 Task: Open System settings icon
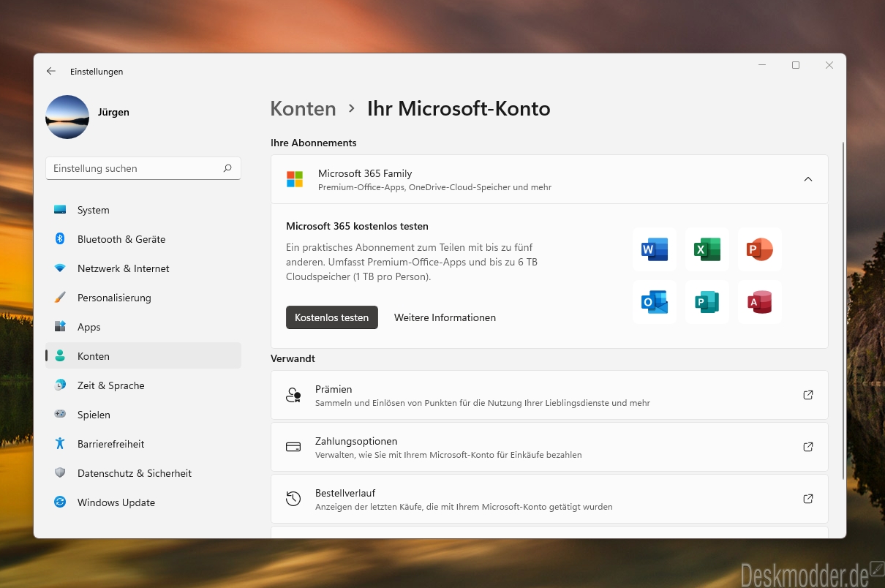click(x=60, y=210)
